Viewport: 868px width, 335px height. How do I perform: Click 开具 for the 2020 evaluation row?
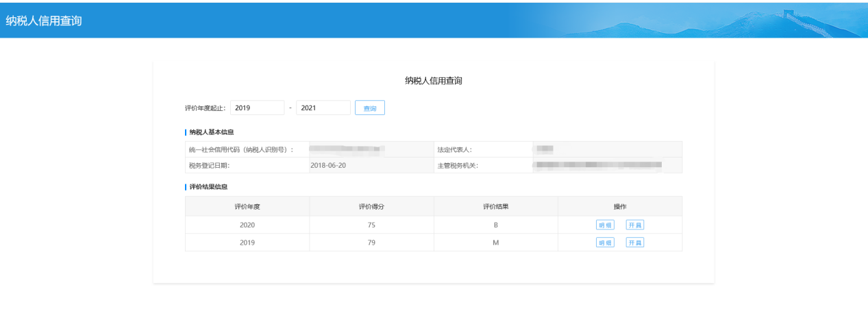click(635, 225)
